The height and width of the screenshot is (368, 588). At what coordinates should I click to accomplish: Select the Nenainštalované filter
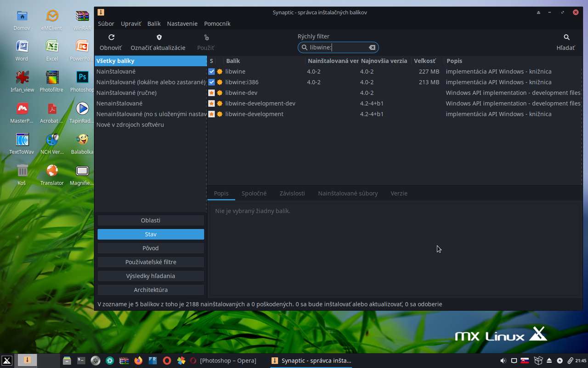click(151, 103)
